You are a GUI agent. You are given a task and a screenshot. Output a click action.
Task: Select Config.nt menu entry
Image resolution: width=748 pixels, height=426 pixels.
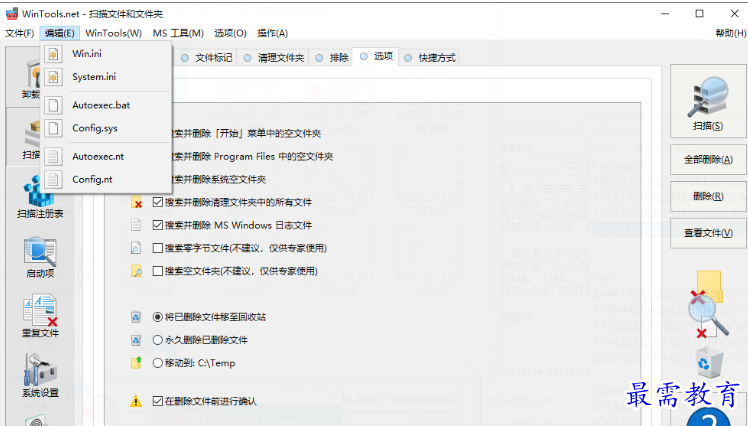tap(106, 179)
